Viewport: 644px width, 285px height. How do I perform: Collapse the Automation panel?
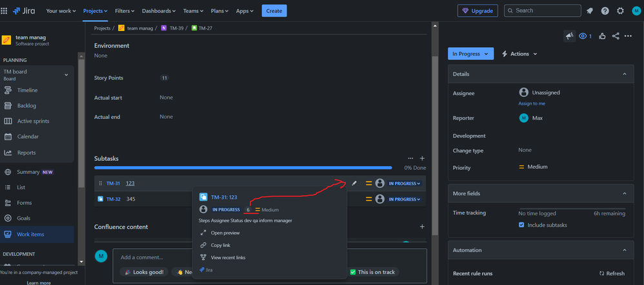(624, 250)
